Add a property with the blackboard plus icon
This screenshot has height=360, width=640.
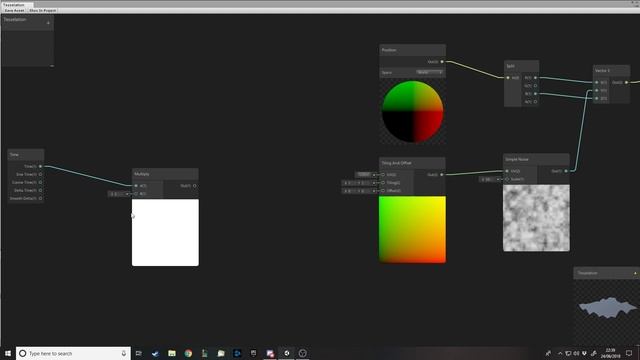click(x=48, y=23)
